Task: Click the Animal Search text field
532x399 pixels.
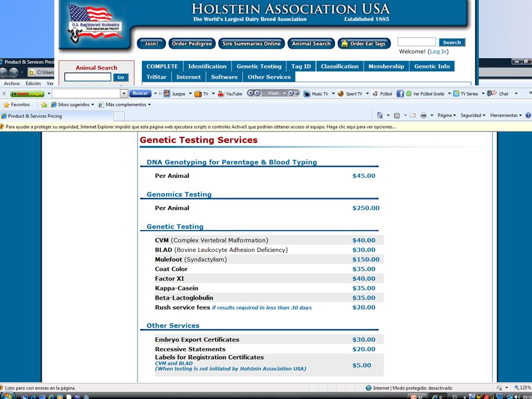Action: click(x=88, y=78)
